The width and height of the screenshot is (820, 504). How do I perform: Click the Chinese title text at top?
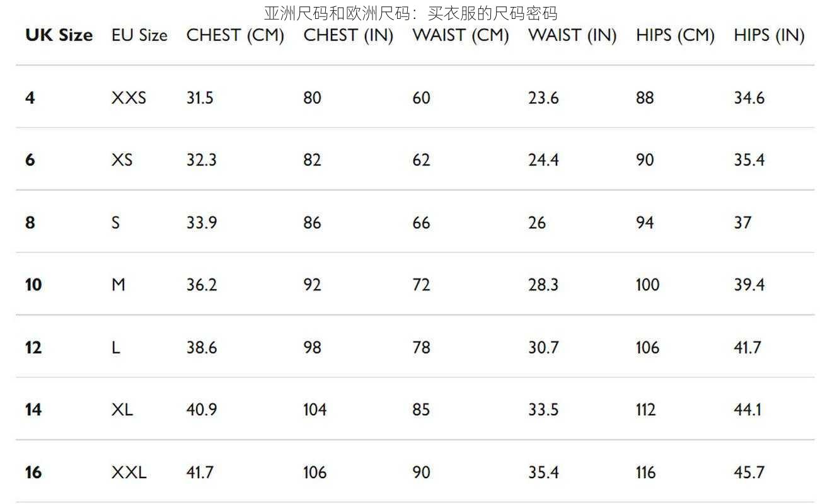(x=410, y=13)
